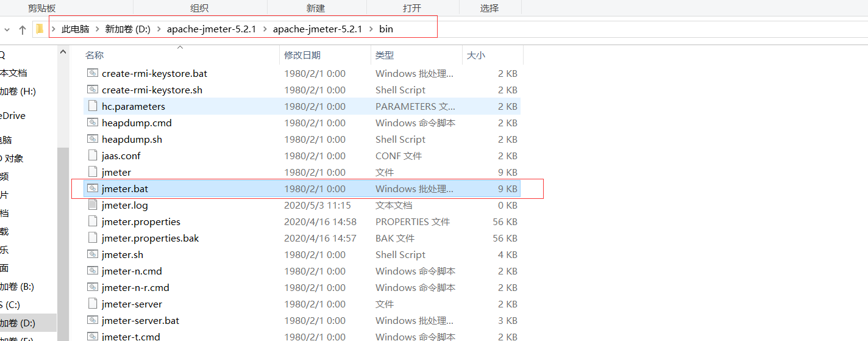
Task: Click the create-rmi-keystore.sh file icon
Action: 93,90
